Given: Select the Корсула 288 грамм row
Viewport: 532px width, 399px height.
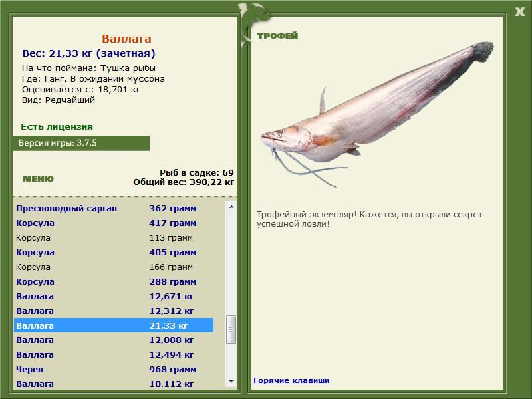Looking at the screenshot, I should [114, 281].
